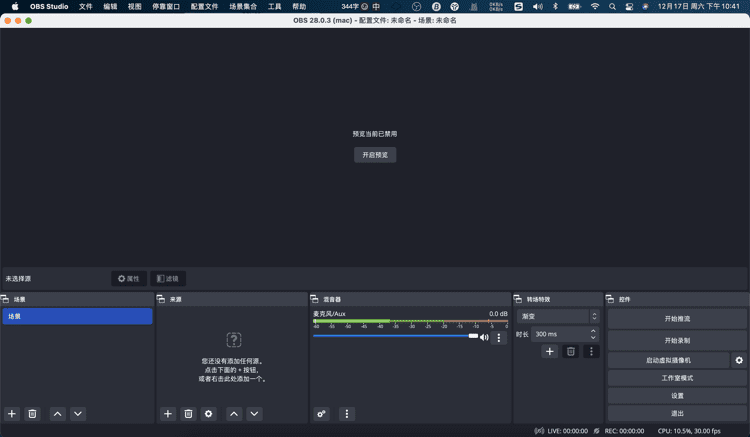Pop out the Scene Transitions dock icon

[518, 299]
